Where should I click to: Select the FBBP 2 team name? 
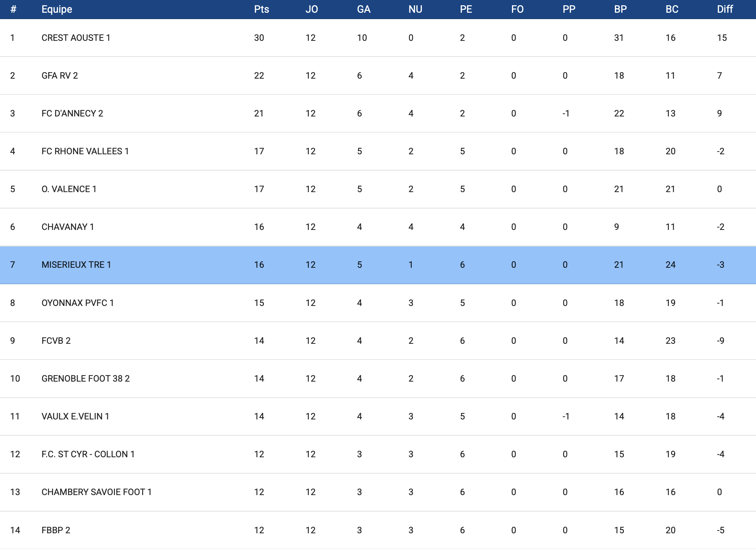56,530
